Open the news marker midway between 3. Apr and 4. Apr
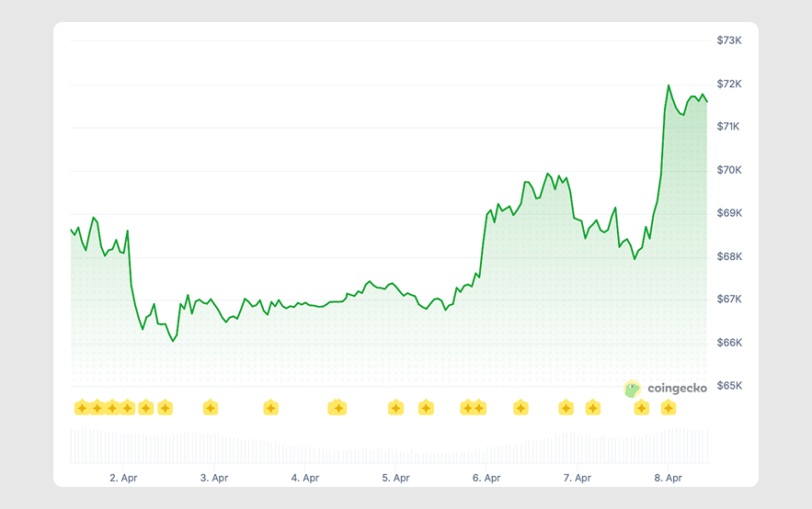This screenshot has width=812, height=509. click(270, 407)
